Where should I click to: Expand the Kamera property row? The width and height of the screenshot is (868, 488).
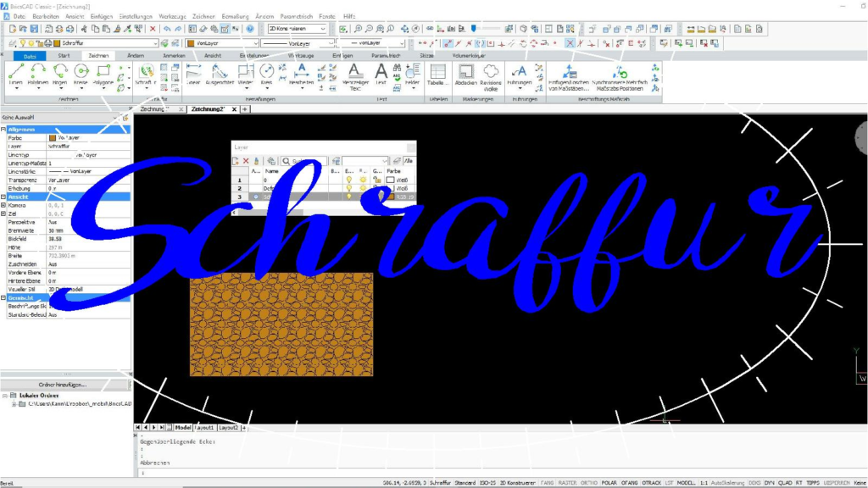click(x=3, y=205)
